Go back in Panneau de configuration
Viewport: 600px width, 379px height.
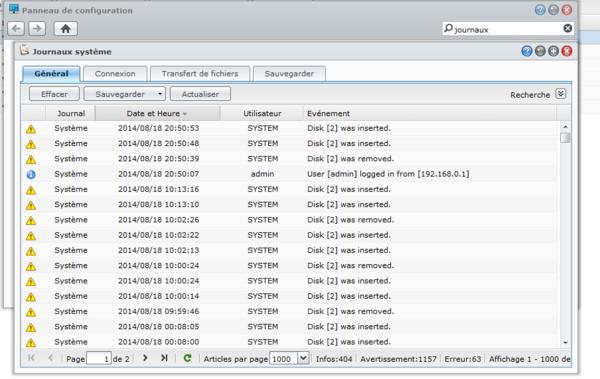tap(16, 28)
